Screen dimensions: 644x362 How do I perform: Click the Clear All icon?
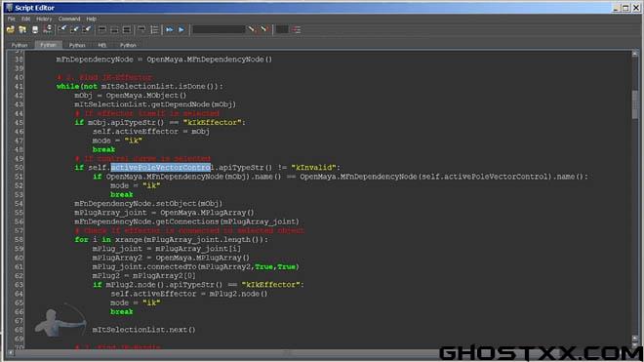tap(86, 29)
